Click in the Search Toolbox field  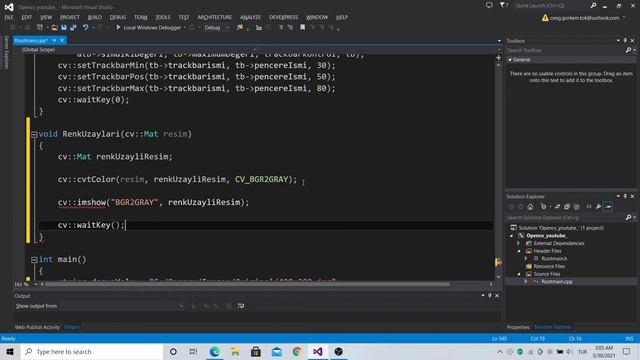coord(566,50)
